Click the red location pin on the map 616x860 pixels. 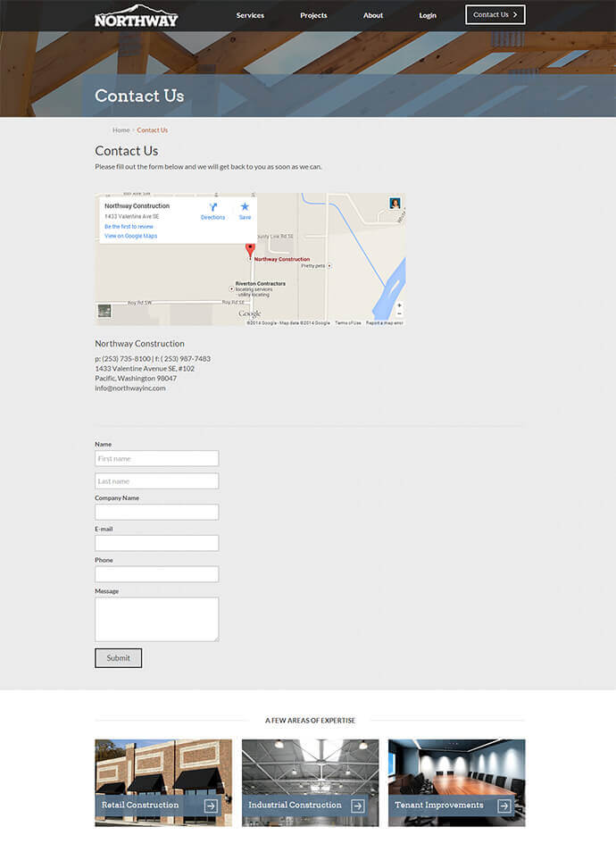pos(250,250)
